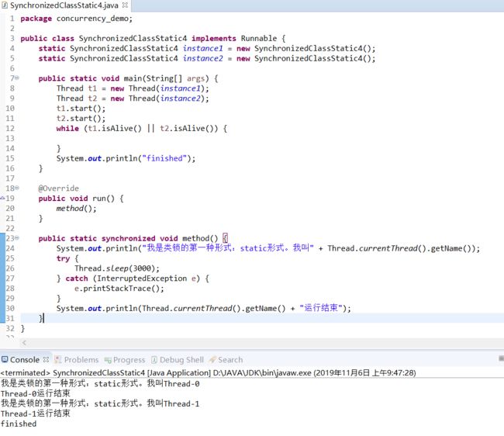Collapse the @Override fold at line 18

(17, 188)
